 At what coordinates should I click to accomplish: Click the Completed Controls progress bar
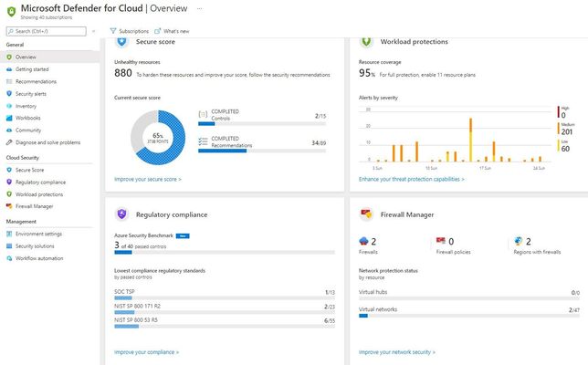coord(262,124)
